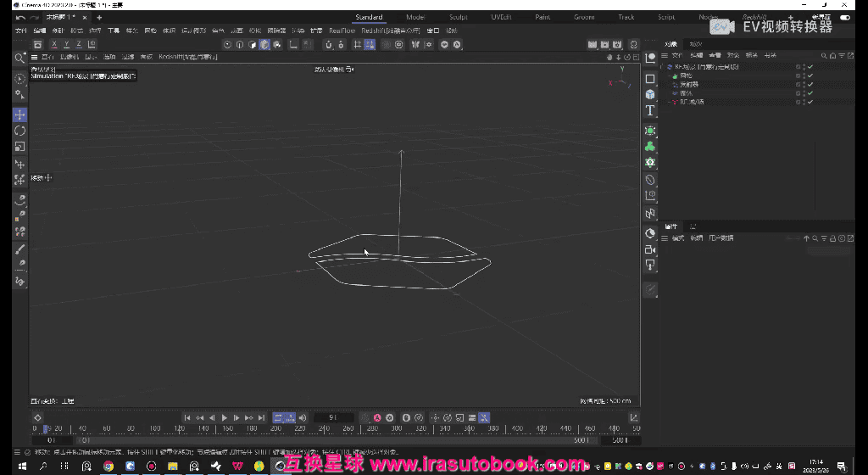Click the filter icon in Object Manager
This screenshot has width=868, height=475.
[x=842, y=55]
